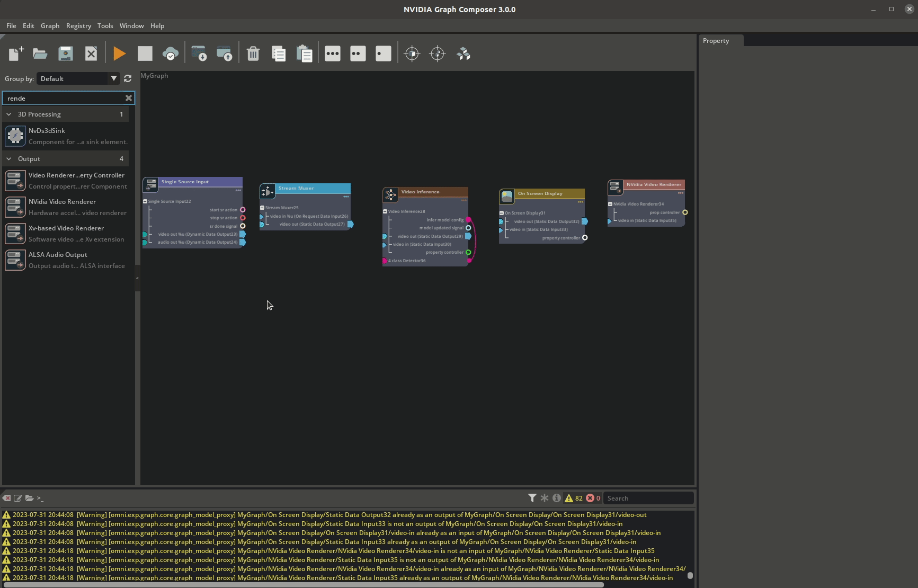918x588 pixels.
Task: Run the graph with the orange play button
Action: (x=119, y=54)
